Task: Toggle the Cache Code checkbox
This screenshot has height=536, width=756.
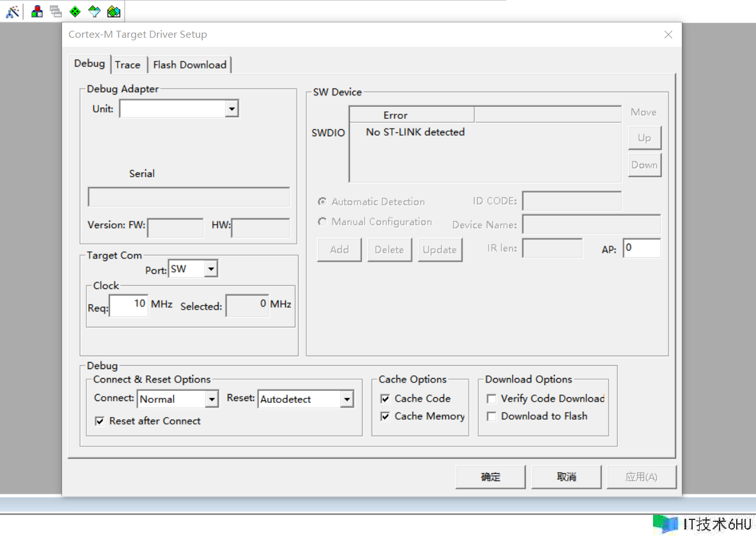Action: (385, 398)
